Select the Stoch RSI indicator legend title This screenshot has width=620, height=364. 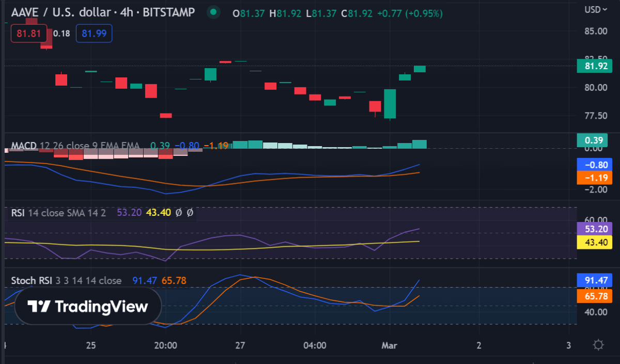(x=66, y=281)
